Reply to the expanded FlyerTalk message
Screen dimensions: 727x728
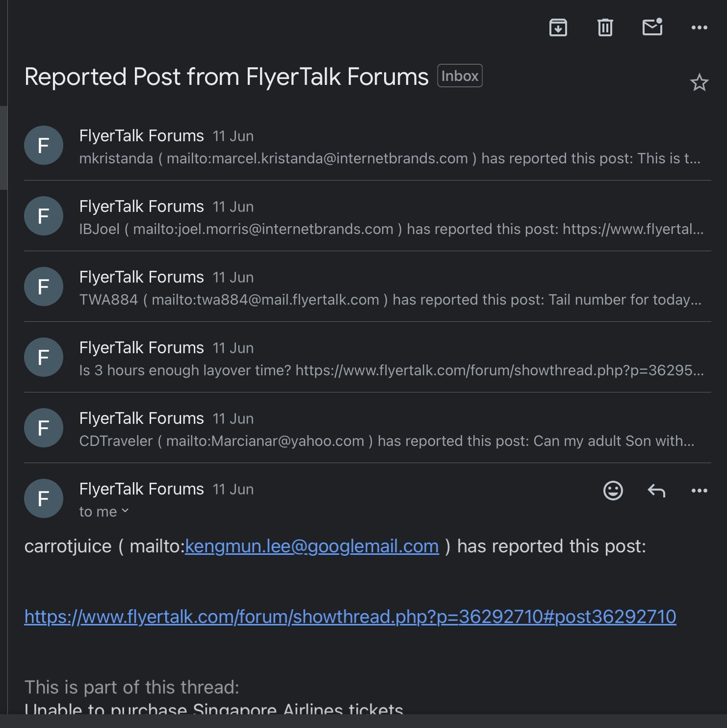[x=656, y=490]
